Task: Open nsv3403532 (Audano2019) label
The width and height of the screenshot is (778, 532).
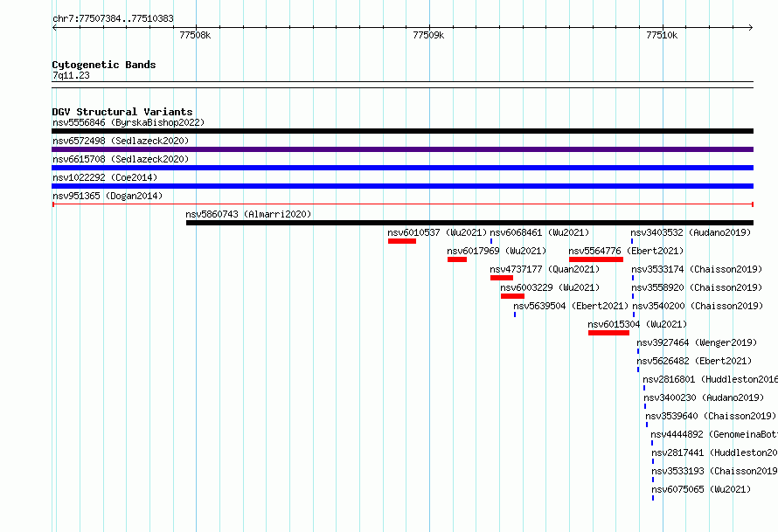Action: 691,232
